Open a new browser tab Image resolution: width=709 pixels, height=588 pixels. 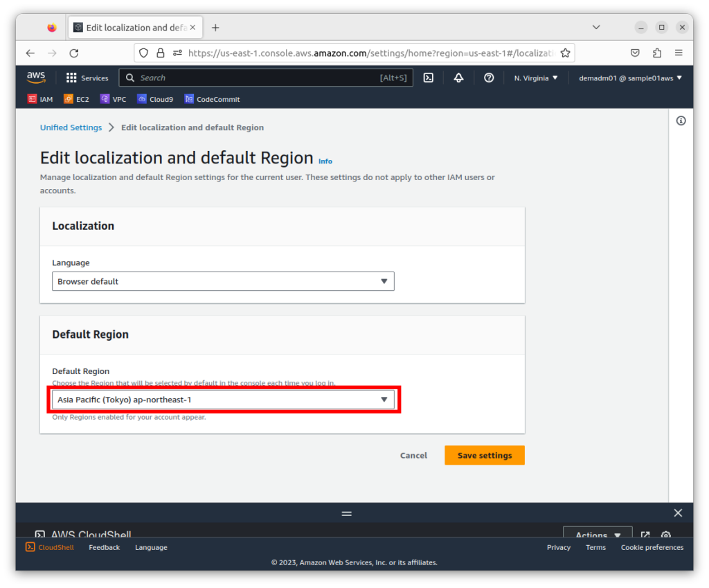[x=215, y=28]
